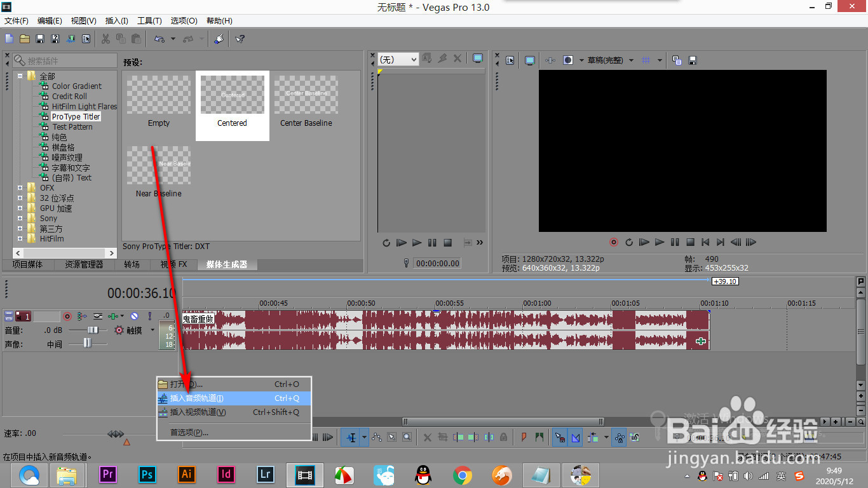The image size is (868, 488).
Task: Open the 工具(T) menu
Action: (x=149, y=21)
